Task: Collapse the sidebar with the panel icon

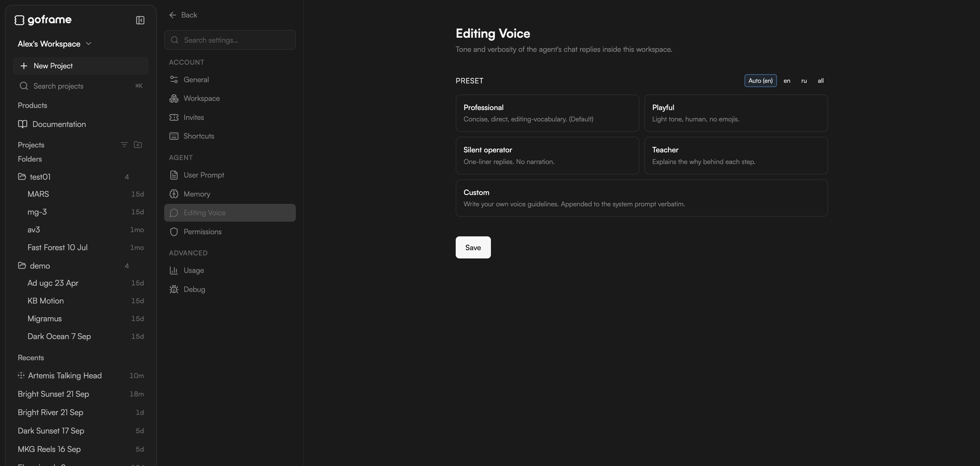Action: pos(140,20)
